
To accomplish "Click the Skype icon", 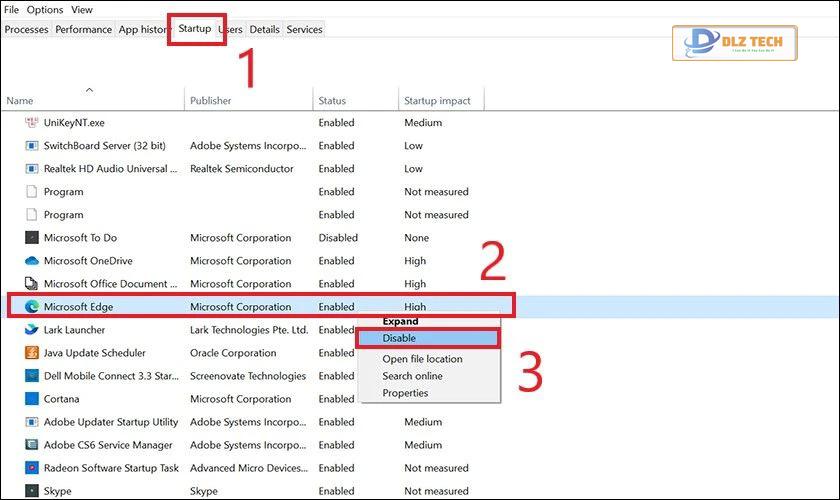I will 32,491.
